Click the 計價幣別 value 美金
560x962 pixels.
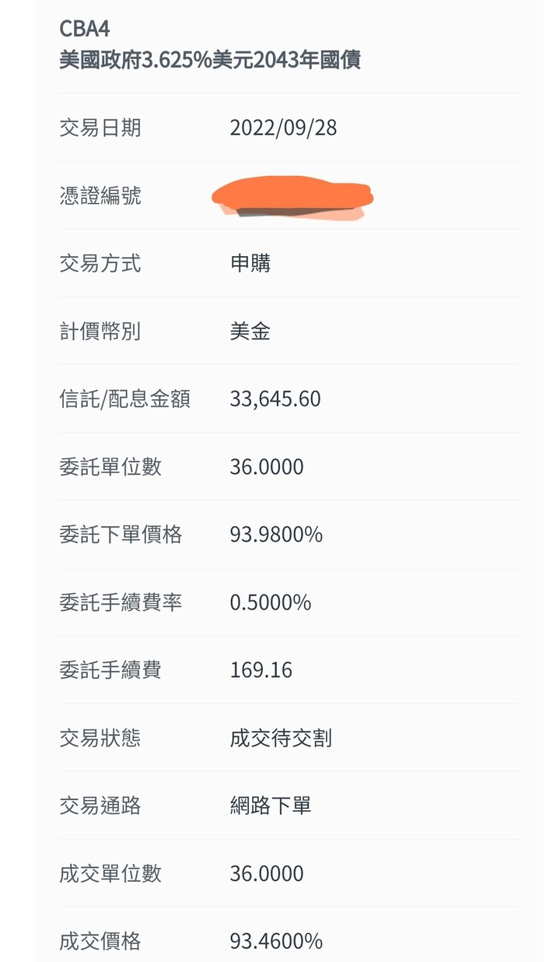pyautogui.click(x=250, y=332)
